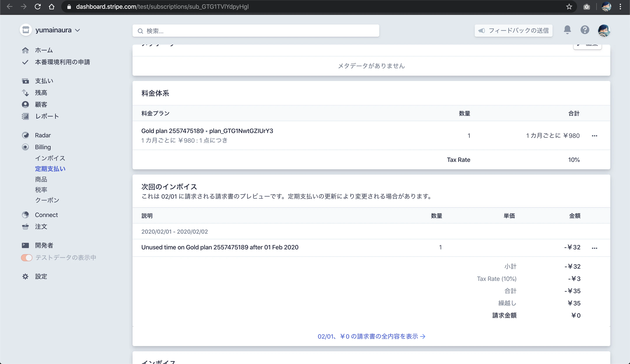The height and width of the screenshot is (364, 630).
Task: Open Unused time line item options menu
Action: coord(595,248)
